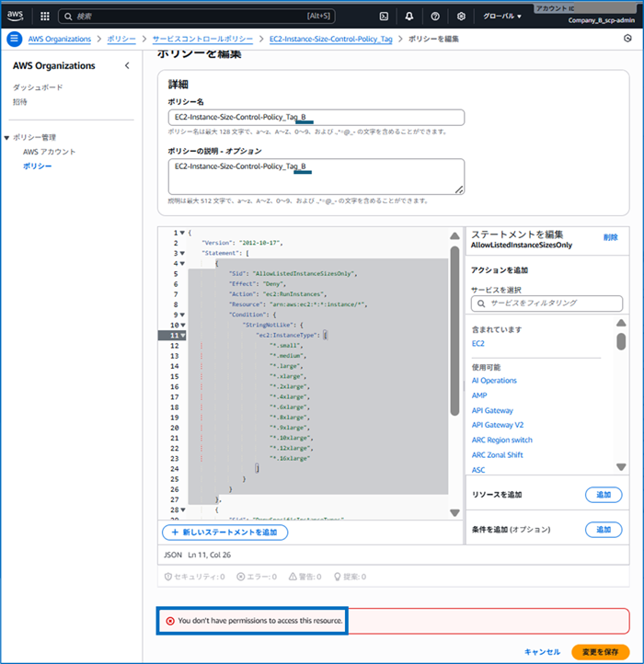Select the ARC Region switch service
This screenshot has height=664, width=644.
[502, 440]
